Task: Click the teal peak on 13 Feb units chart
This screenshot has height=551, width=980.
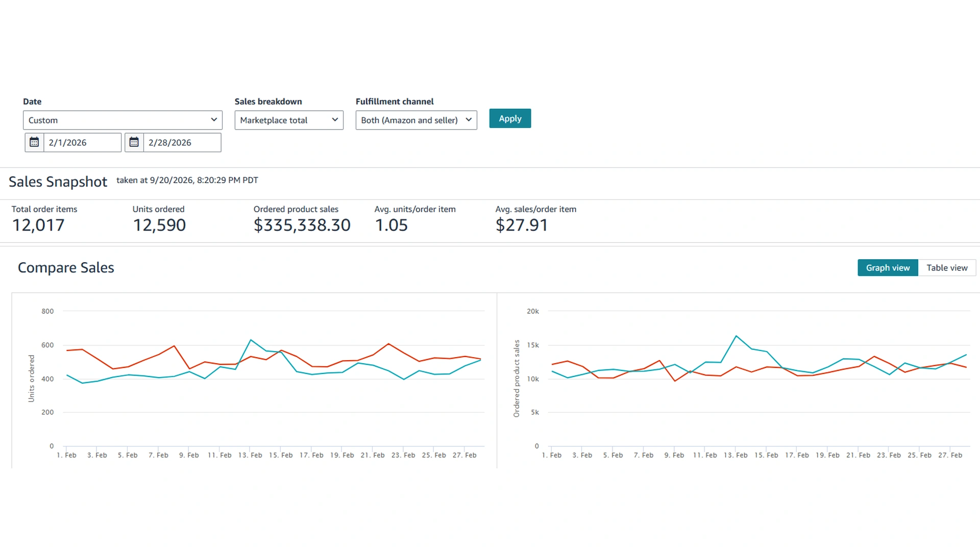Action: pyautogui.click(x=251, y=340)
